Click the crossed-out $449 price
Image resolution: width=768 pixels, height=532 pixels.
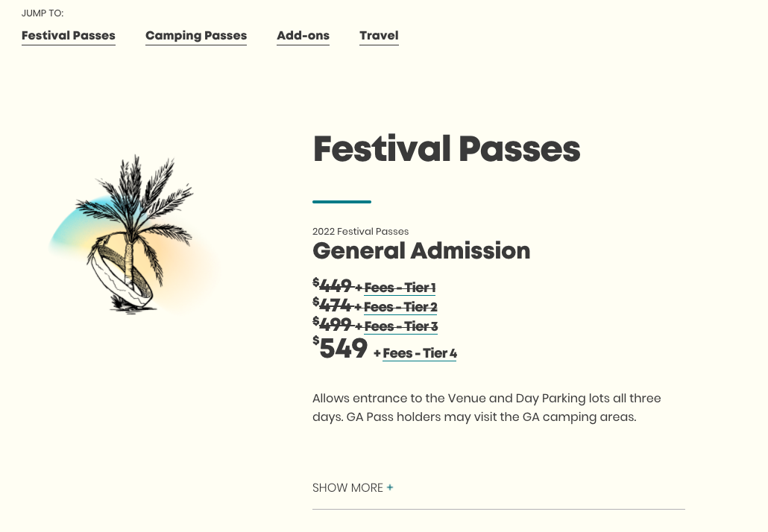pos(335,287)
